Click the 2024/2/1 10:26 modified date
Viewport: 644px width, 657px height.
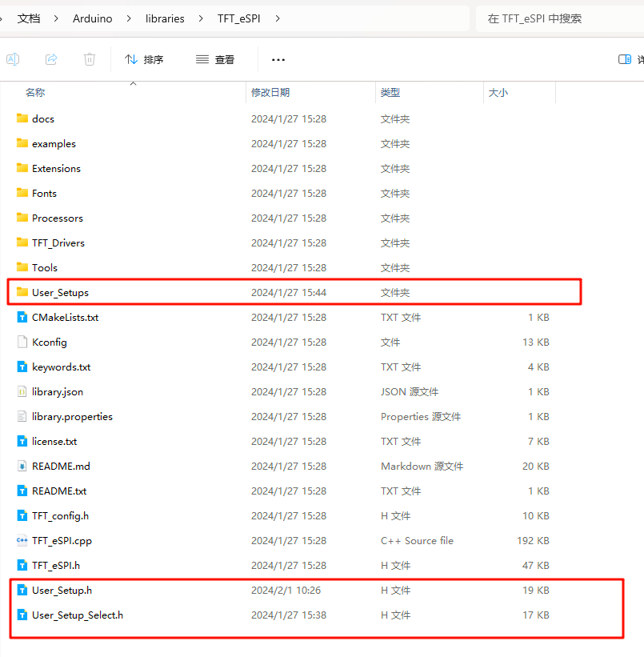point(286,590)
